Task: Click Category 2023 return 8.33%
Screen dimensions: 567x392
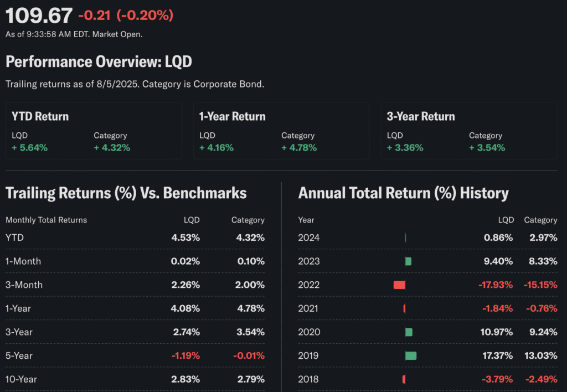Action: [543, 261]
